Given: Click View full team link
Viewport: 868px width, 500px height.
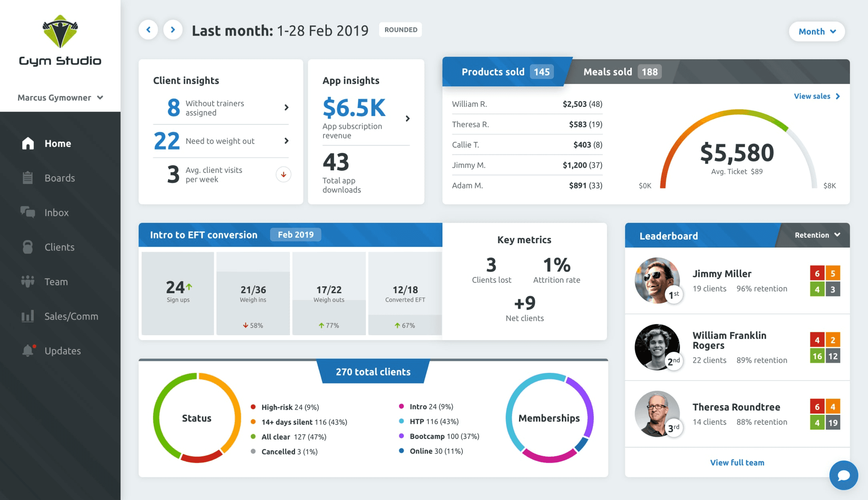Looking at the screenshot, I should 737,462.
